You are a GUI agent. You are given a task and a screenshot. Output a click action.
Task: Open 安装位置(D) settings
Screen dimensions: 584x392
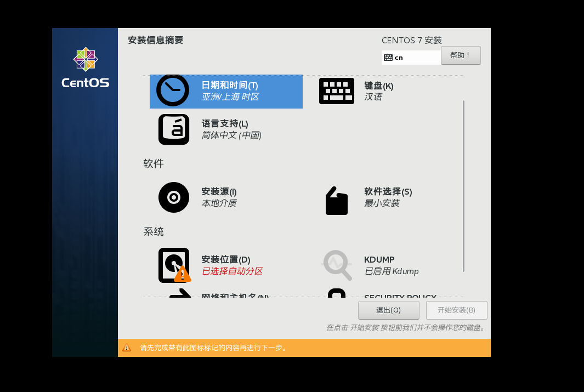226,259
